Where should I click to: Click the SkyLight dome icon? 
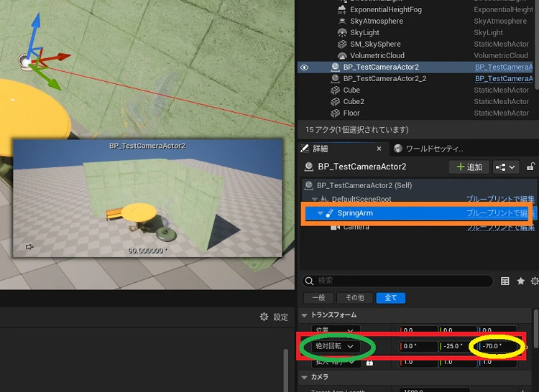(x=342, y=32)
